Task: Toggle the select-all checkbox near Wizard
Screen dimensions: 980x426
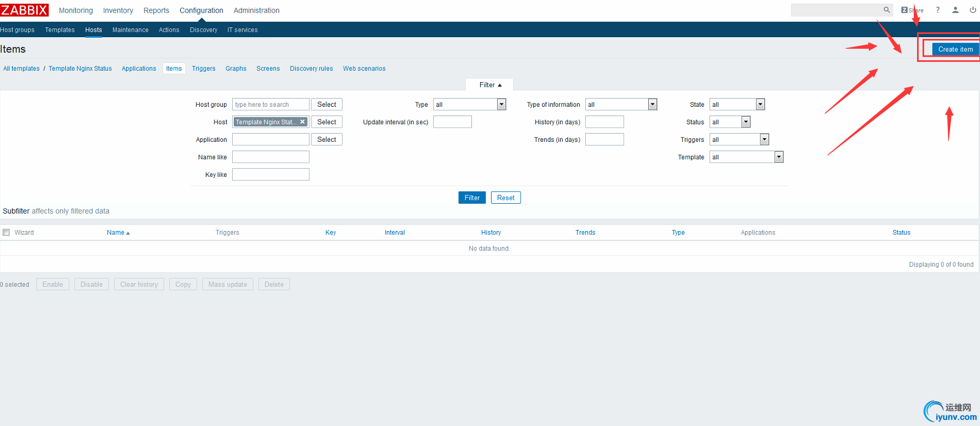Action: click(x=7, y=232)
